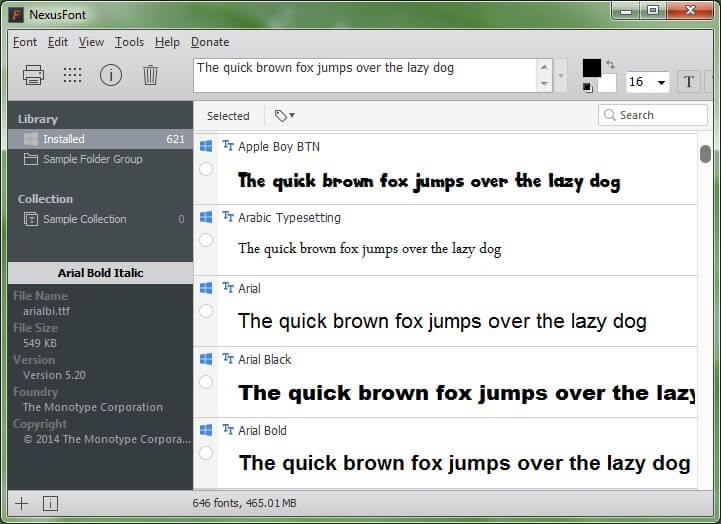Reset colors to default small icon
Image resolution: width=721 pixels, height=524 pixels.
[587, 87]
